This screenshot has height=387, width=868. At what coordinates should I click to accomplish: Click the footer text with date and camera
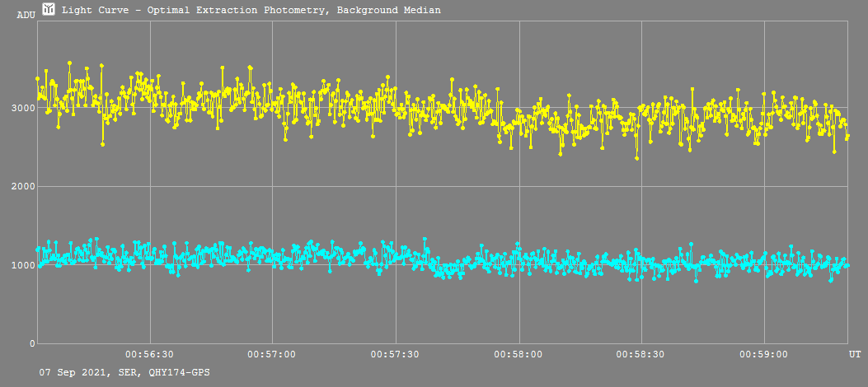click(124, 373)
